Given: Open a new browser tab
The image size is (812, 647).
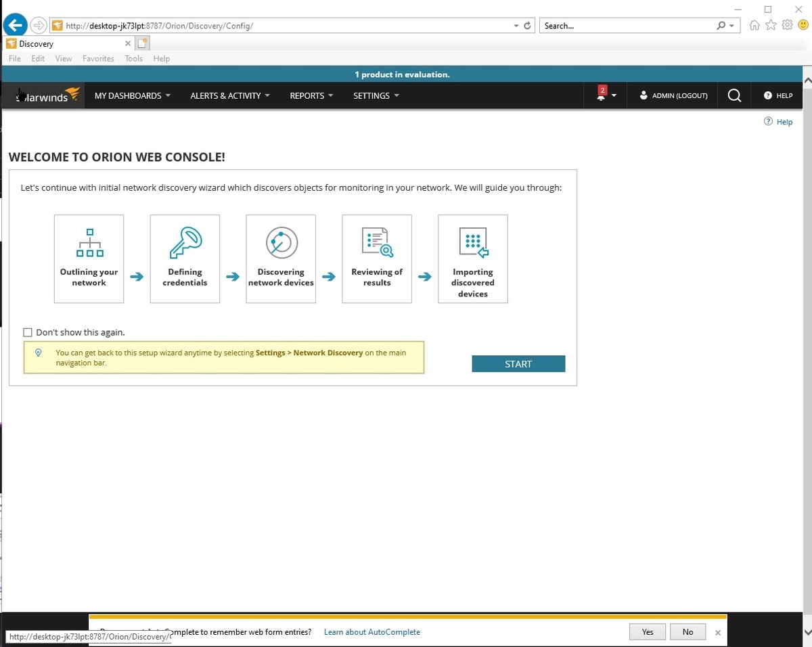Looking at the screenshot, I should [142, 44].
